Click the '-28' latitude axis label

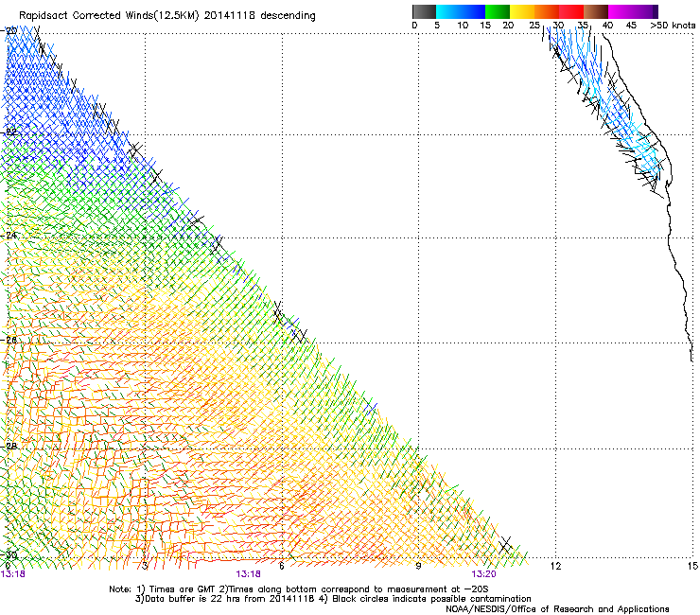(x=9, y=447)
